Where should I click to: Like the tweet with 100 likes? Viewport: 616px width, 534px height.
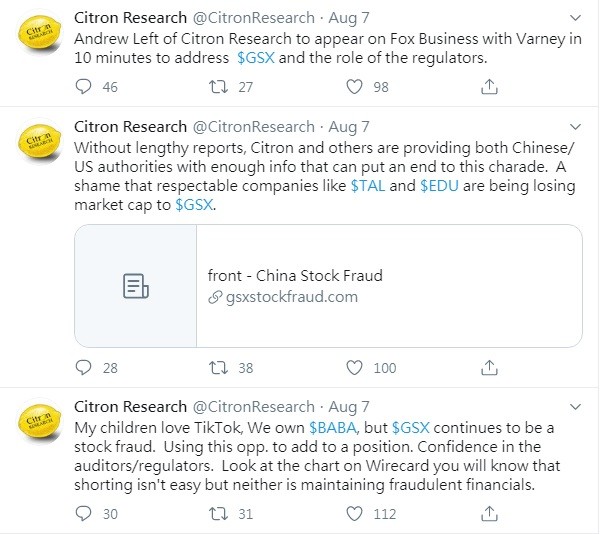tap(354, 367)
